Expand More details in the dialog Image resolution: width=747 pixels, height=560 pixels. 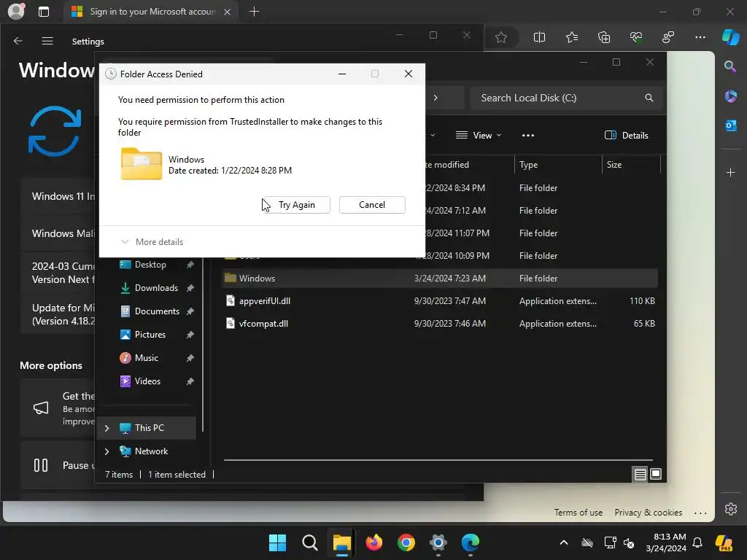(x=152, y=242)
